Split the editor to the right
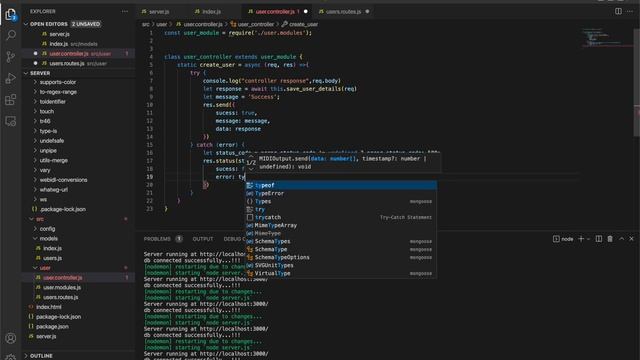Screen dimensions: 640x360 click(618, 11)
